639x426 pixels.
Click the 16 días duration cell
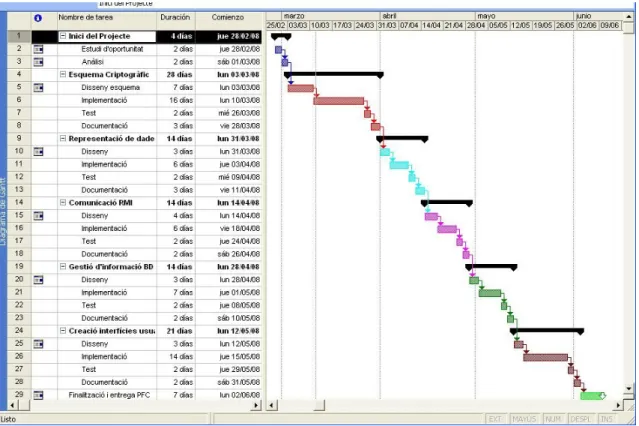click(176, 100)
